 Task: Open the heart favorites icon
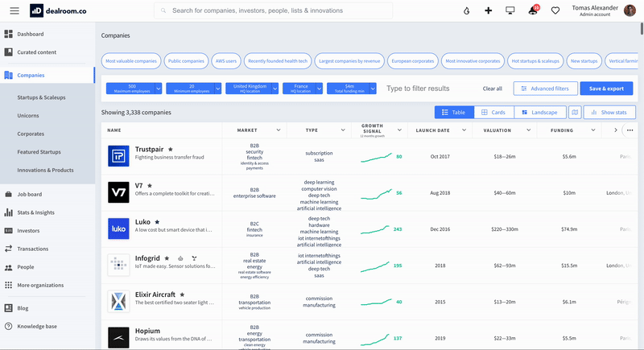point(555,10)
